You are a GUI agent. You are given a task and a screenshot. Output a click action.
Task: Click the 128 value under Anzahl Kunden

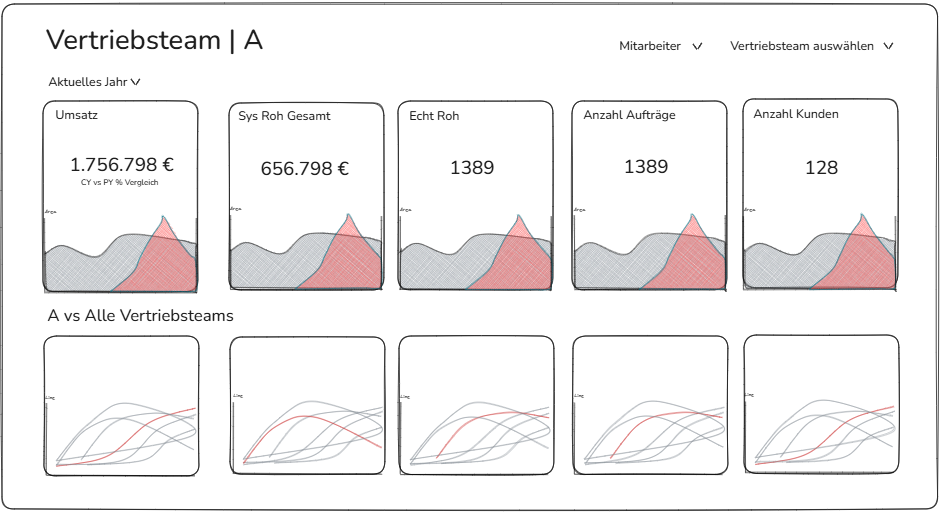821,168
